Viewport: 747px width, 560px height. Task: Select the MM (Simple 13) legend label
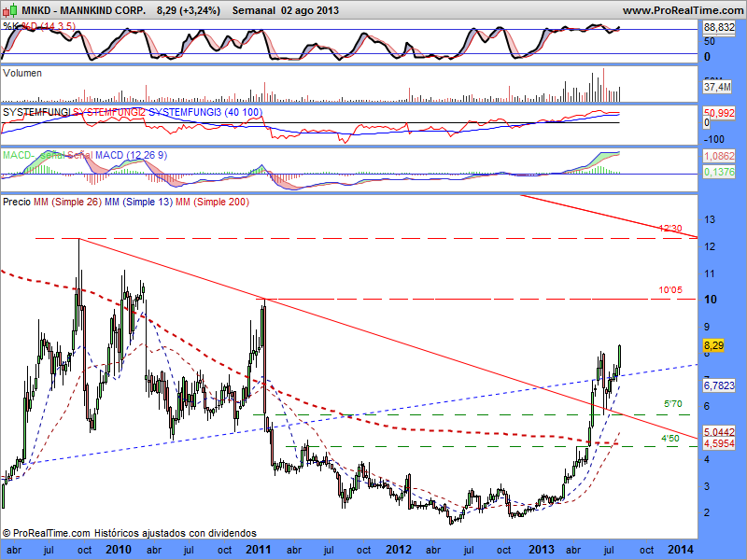pyautogui.click(x=138, y=202)
